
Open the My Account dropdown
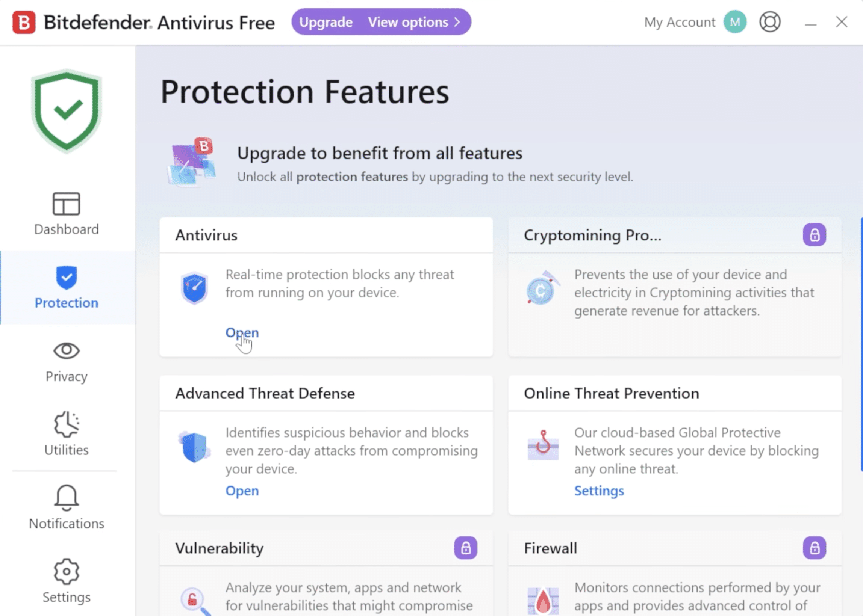pyautogui.click(x=679, y=22)
